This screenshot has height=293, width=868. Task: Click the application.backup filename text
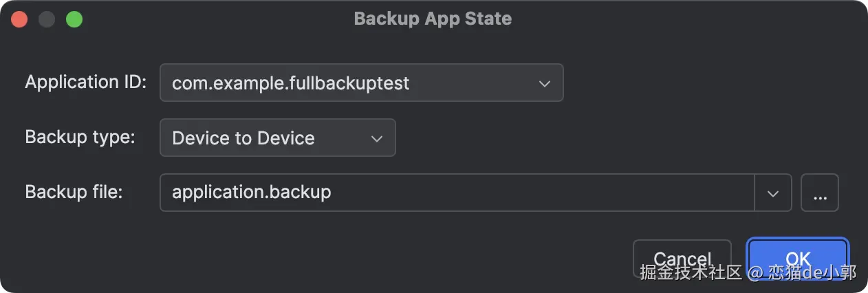[251, 193]
